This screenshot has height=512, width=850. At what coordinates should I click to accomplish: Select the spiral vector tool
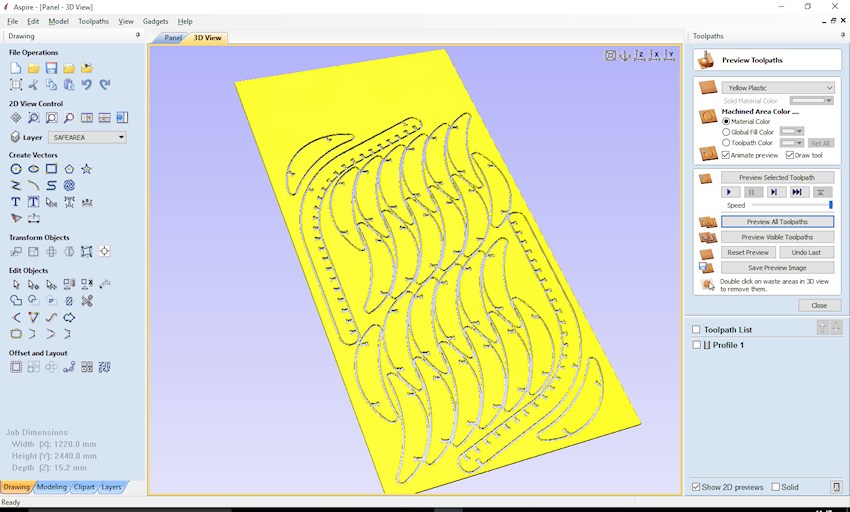point(69,185)
